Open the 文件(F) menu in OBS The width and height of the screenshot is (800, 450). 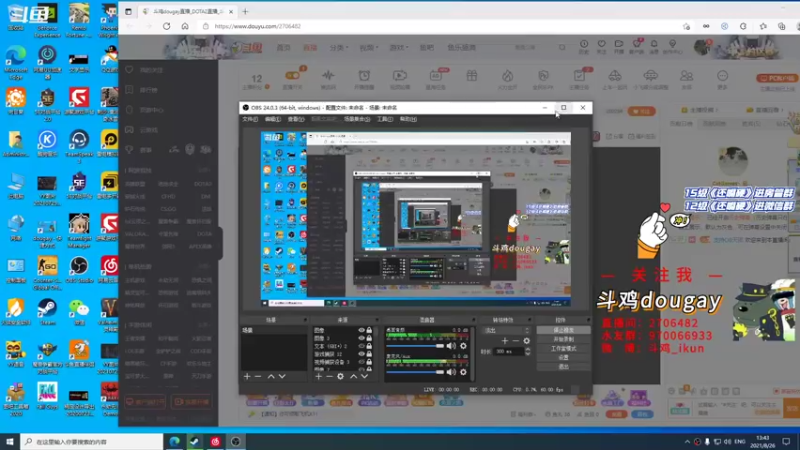pyautogui.click(x=250, y=119)
